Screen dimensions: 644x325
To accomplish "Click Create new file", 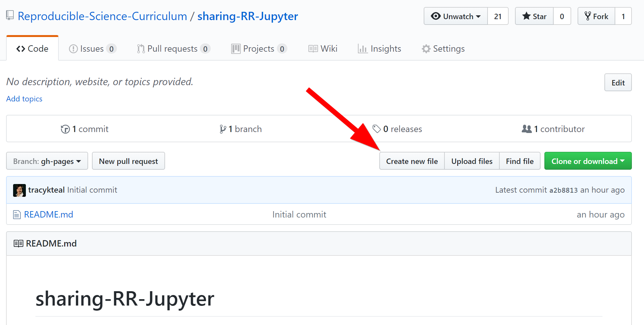I will [412, 161].
